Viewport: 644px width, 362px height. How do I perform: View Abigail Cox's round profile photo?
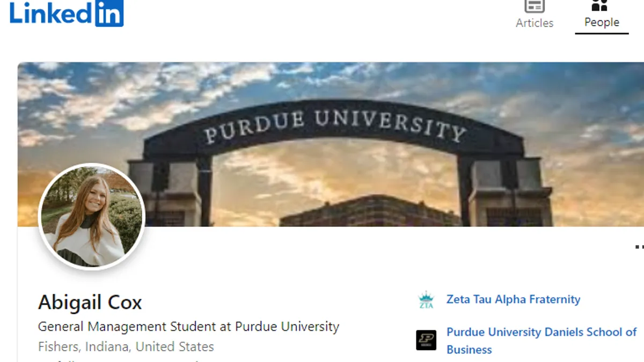coord(92,217)
